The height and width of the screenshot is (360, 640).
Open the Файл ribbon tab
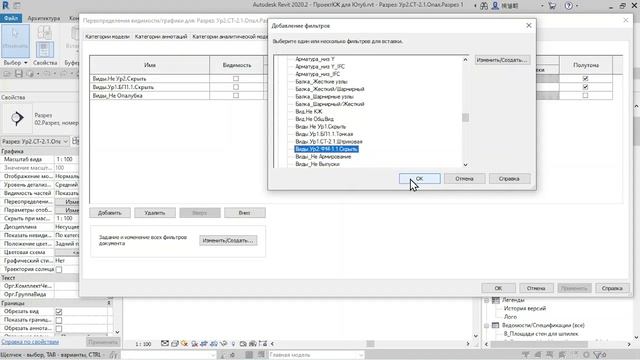[x=11, y=18]
